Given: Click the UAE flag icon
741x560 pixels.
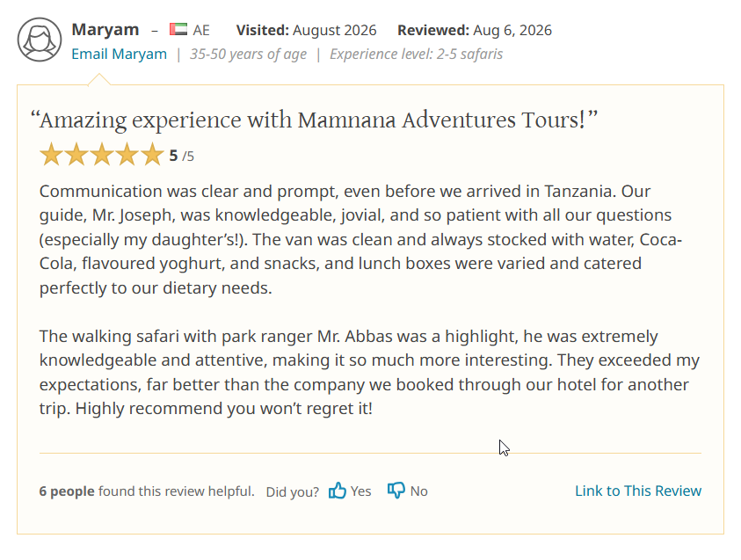Looking at the screenshot, I should click(x=178, y=29).
